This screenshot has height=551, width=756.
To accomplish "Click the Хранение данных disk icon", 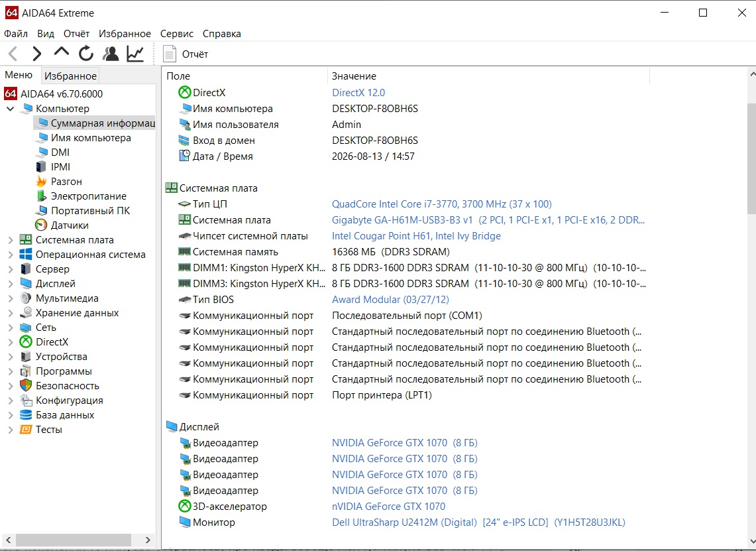I will tap(26, 313).
